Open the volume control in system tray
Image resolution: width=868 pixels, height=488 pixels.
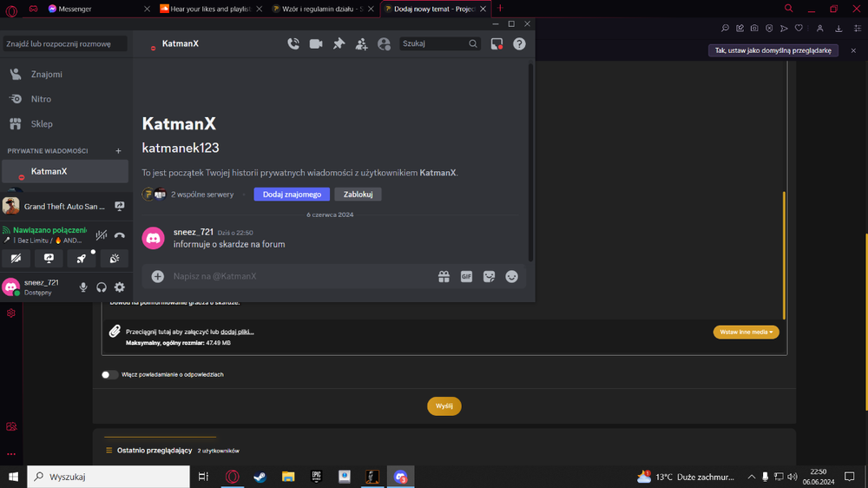792,477
